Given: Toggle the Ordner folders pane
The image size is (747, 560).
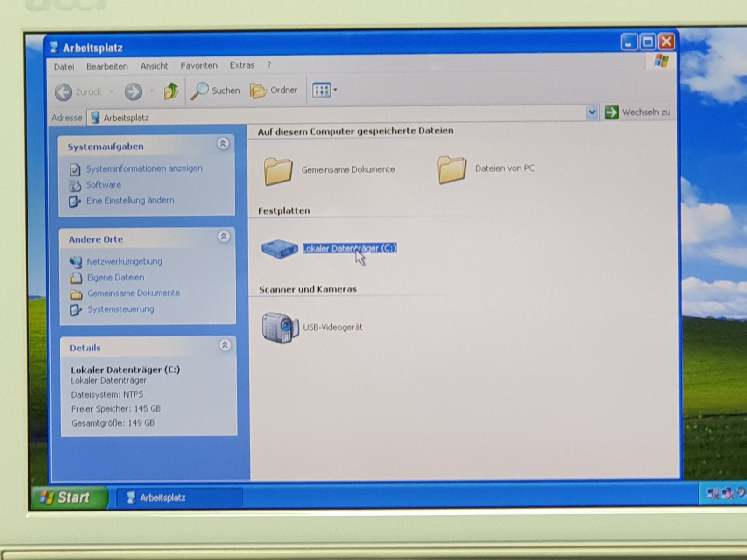Looking at the screenshot, I should pyautogui.click(x=274, y=91).
